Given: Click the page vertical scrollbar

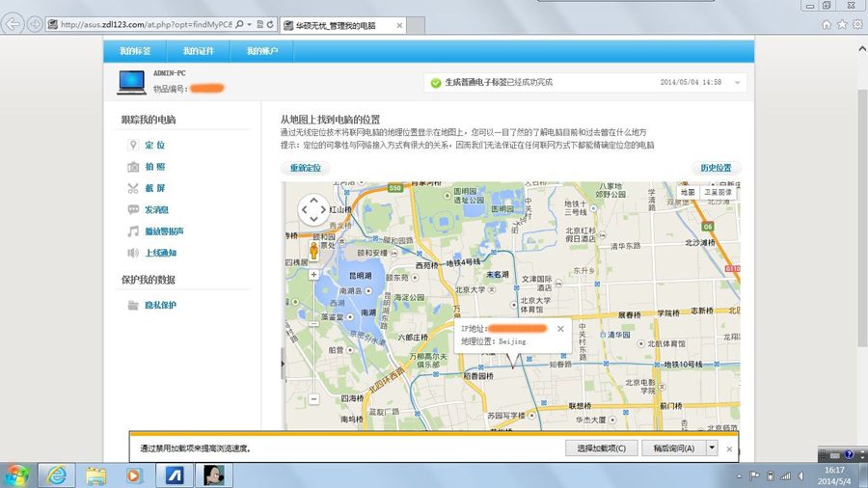Looking at the screenshot, I should click(862, 218).
